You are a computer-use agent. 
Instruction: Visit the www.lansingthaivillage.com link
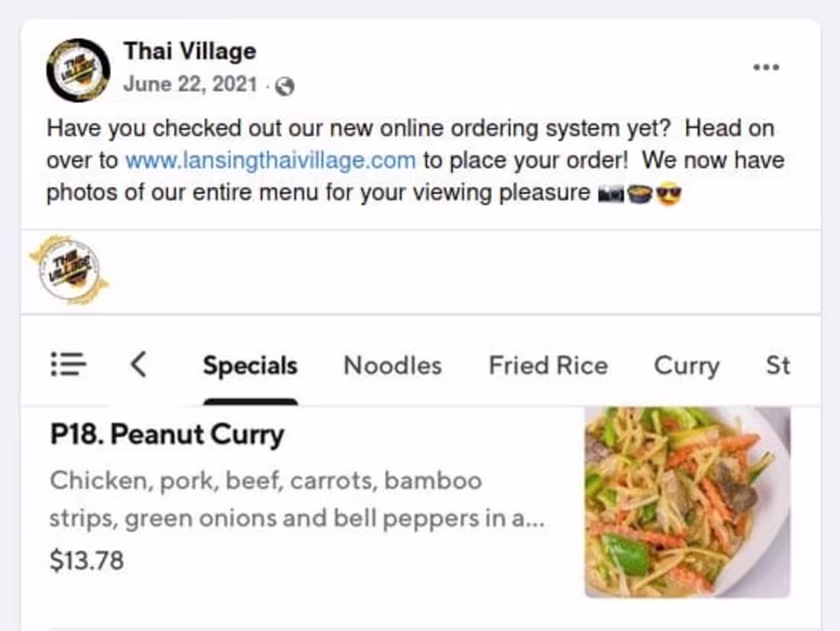pos(270,161)
